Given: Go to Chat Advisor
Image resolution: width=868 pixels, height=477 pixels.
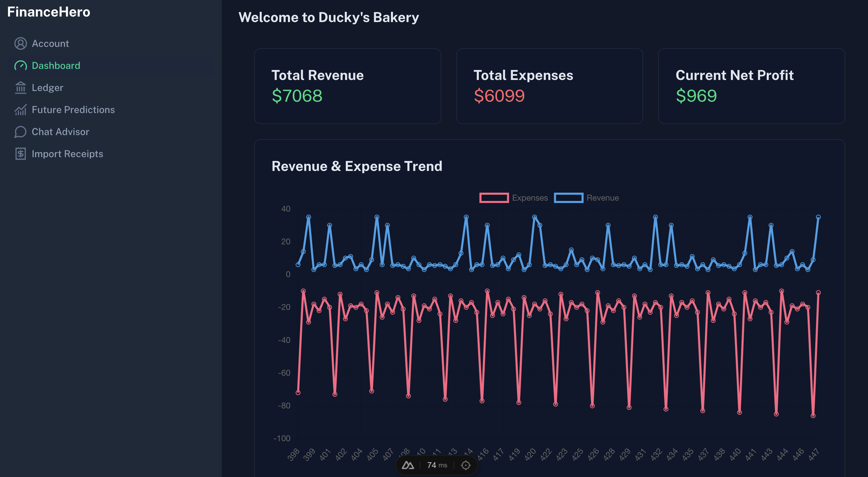Looking at the screenshot, I should coord(60,132).
